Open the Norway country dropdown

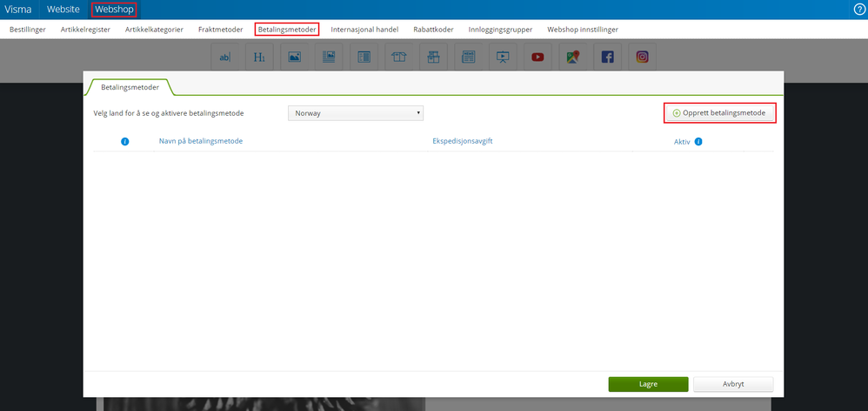(x=356, y=113)
